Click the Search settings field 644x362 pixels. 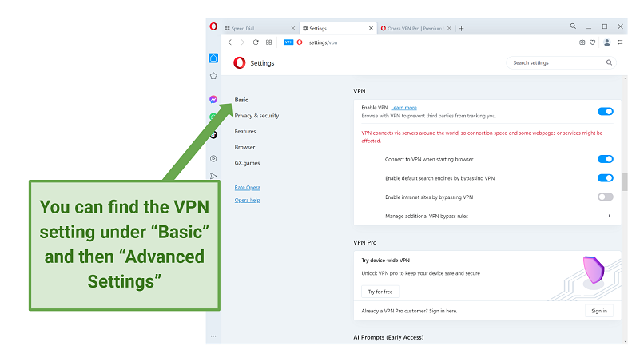coord(561,62)
